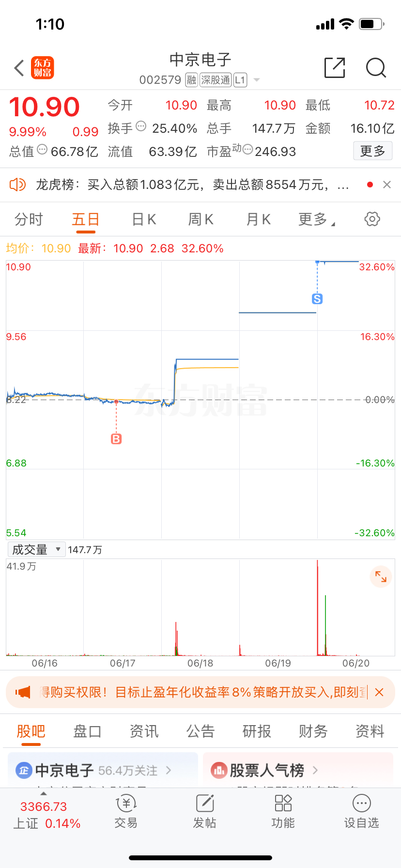
Task: Tap 设自选 add to watchlist
Action: coord(361,811)
